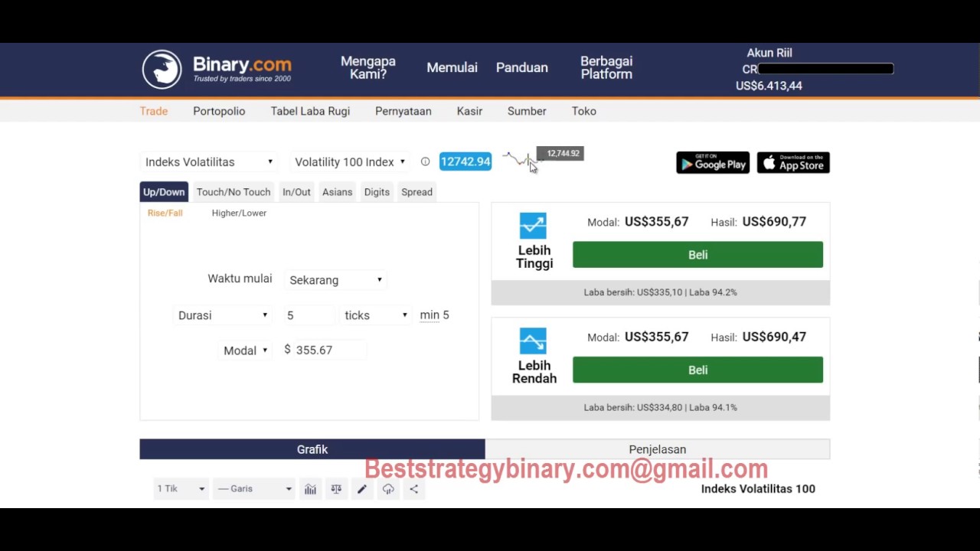This screenshot has width=980, height=551.
Task: Open chart indicators icon
Action: pos(310,489)
